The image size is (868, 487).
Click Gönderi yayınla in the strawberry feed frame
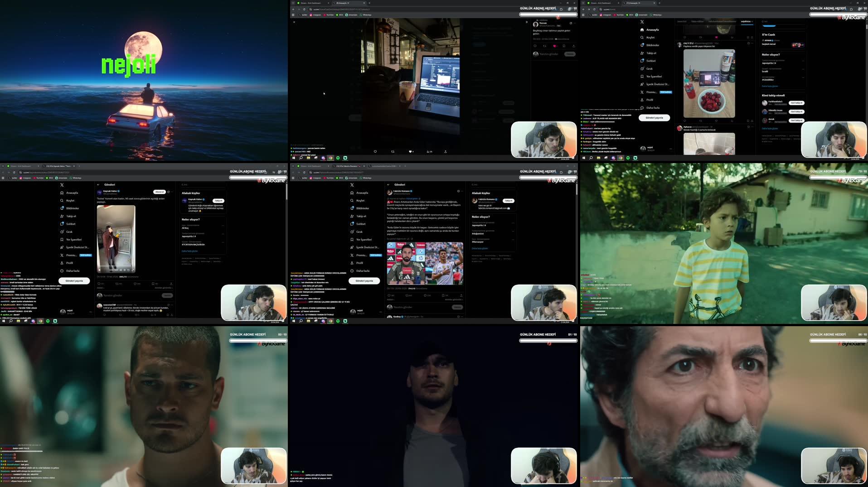[654, 117]
